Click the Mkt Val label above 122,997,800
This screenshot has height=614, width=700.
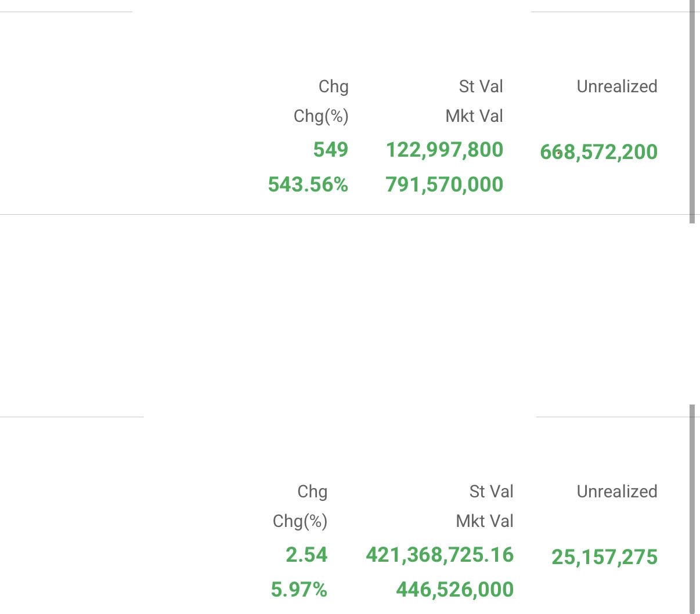coord(474,116)
